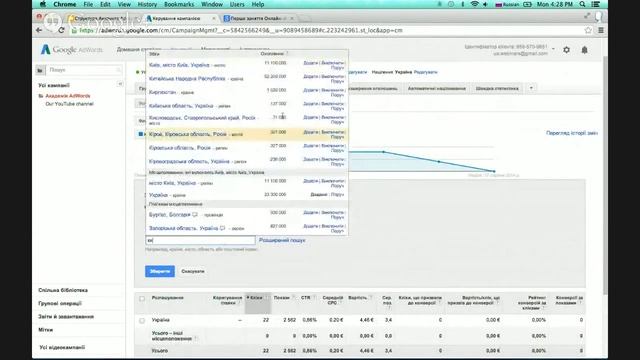
Task: Open the Chrome File menu
Action: (x=88, y=4)
